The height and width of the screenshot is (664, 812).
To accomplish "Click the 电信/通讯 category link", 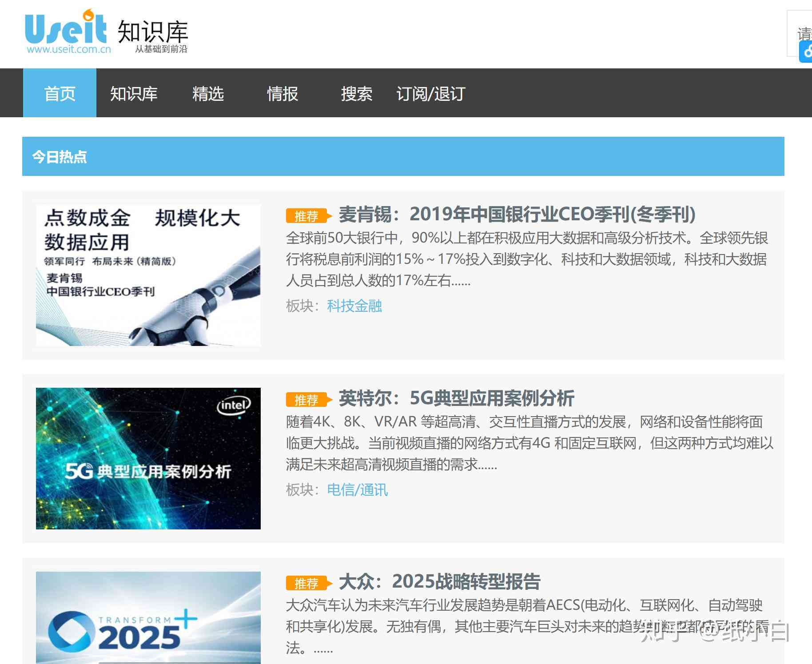I will [357, 490].
